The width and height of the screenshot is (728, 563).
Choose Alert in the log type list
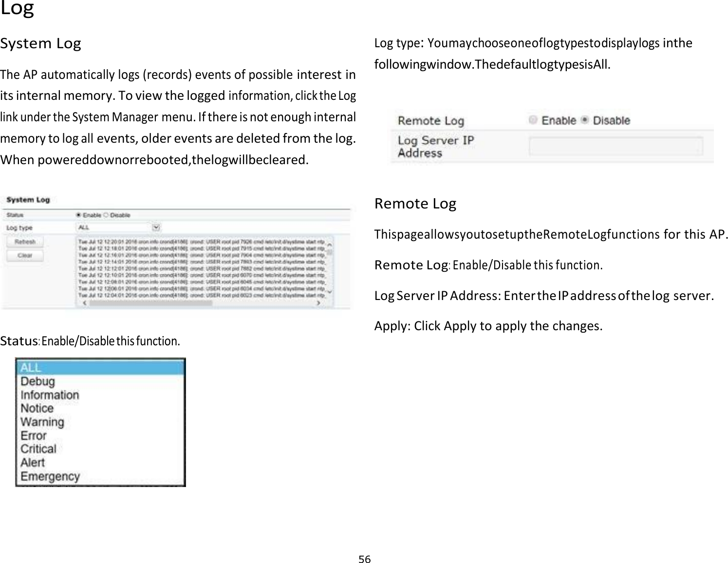pos(100,462)
